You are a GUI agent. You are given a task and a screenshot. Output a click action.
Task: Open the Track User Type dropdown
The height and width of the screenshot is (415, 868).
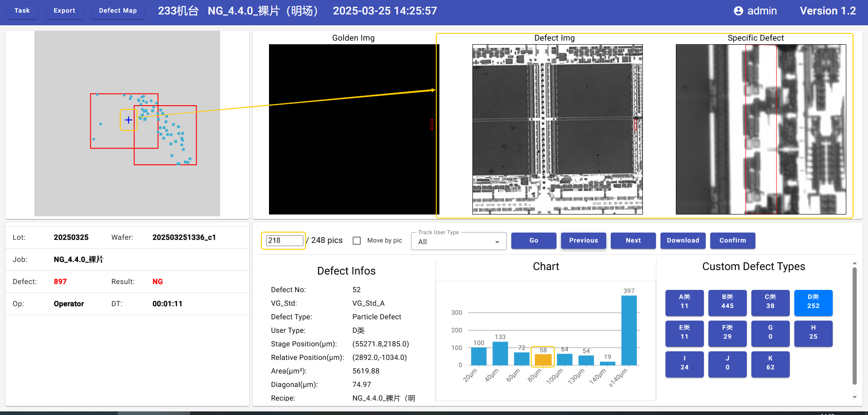click(x=458, y=242)
